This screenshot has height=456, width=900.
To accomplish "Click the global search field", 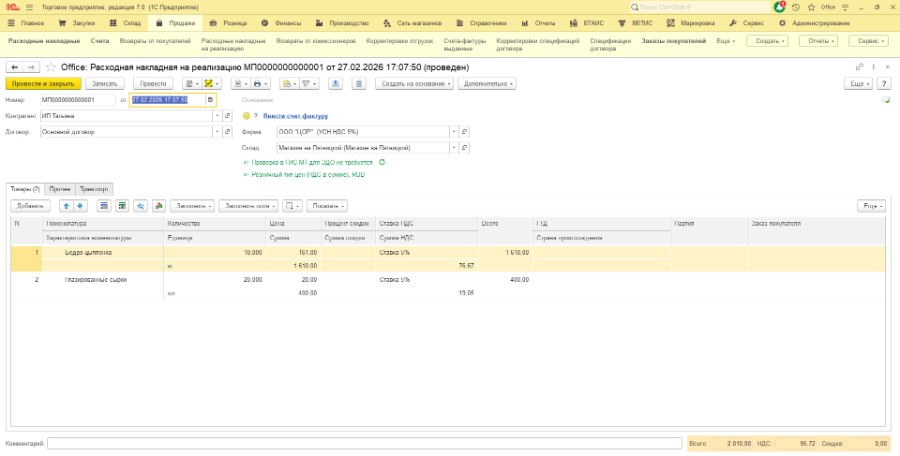I will point(700,7).
